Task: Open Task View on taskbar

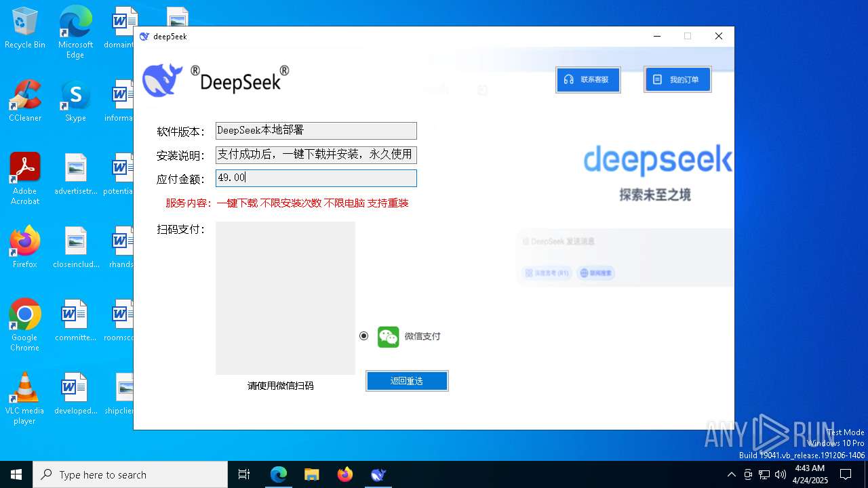Action: point(244,474)
